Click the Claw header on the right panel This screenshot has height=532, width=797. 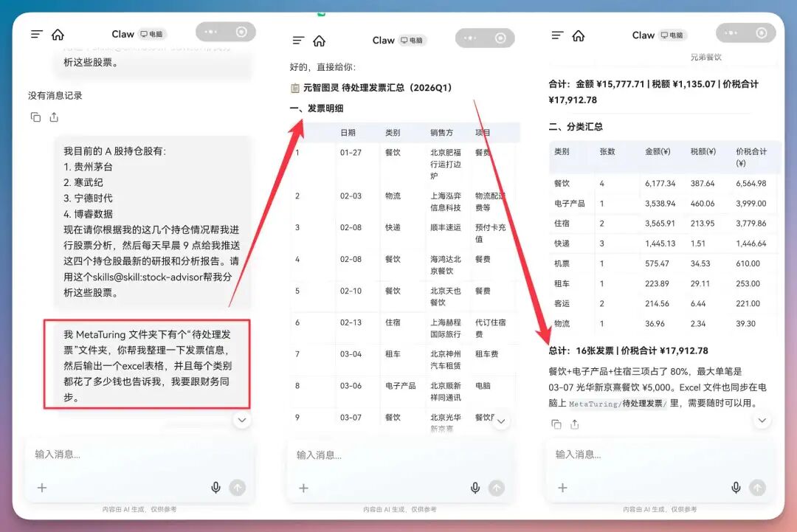point(641,35)
